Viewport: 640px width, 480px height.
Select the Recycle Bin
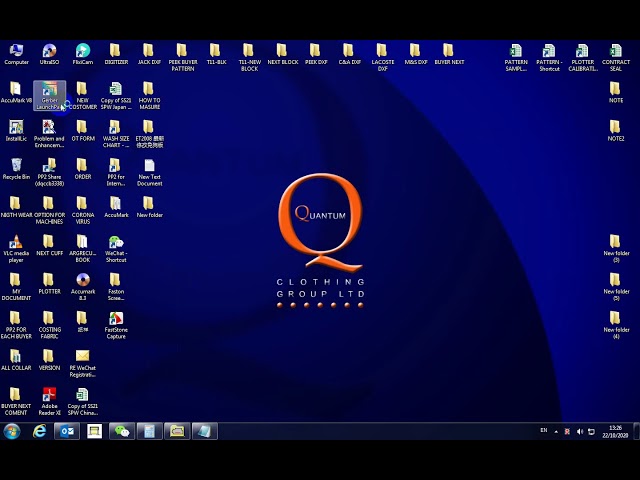coord(16,169)
